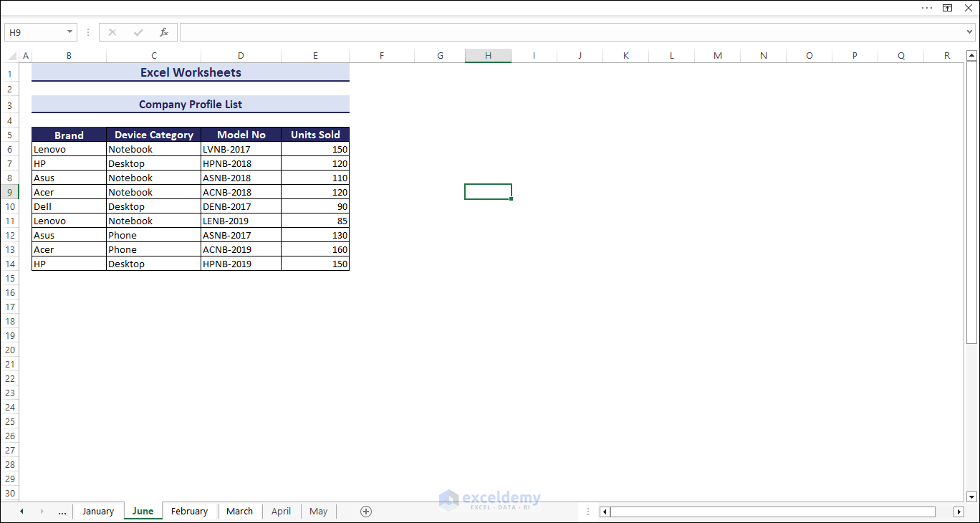This screenshot has width=980, height=523.
Task: Select column M header
Action: (718, 56)
